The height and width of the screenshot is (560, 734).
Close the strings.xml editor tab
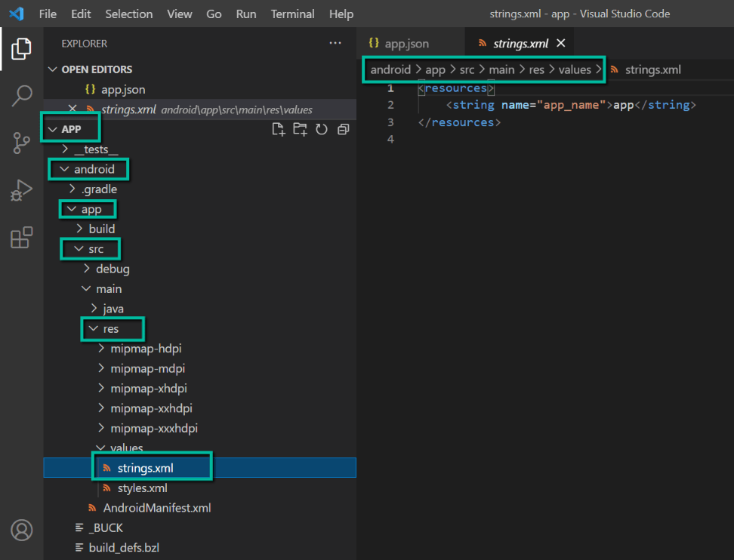point(561,43)
